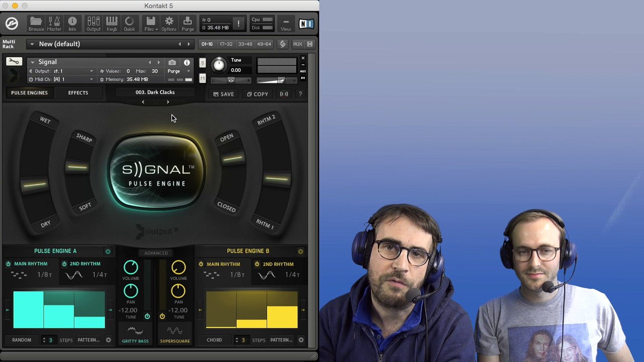Viewport: 644px width, 362px height.
Task: Toggle Supersquare source power button
Action: click(162, 316)
